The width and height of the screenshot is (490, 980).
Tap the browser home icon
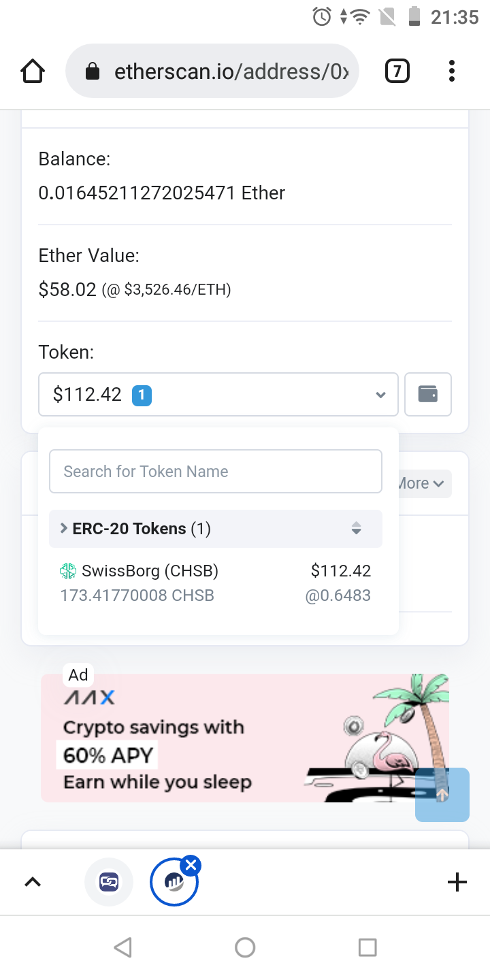pyautogui.click(x=33, y=71)
